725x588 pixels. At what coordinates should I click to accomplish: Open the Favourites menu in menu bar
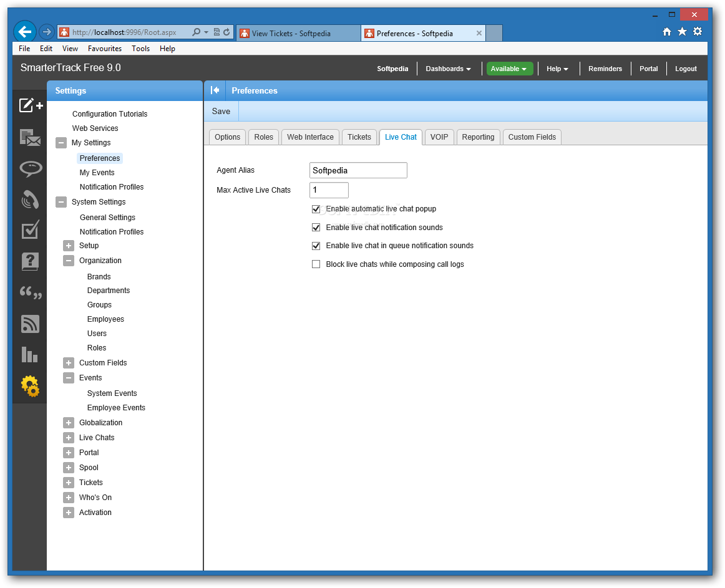point(104,49)
